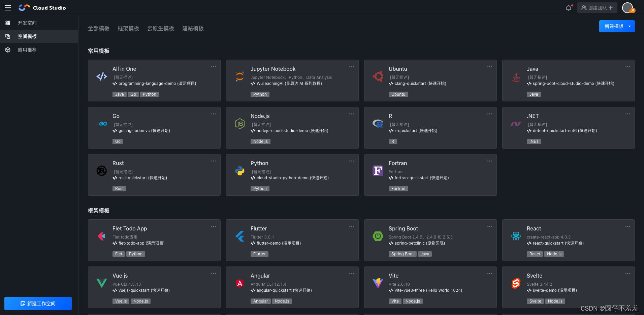Open the more options menu on Flutter card
Image resolution: width=644 pixels, height=315 pixels.
coord(352,226)
